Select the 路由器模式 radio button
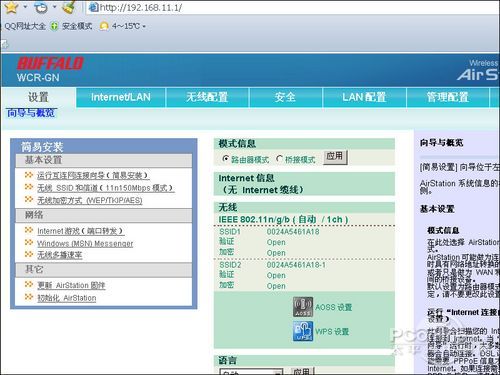500x375 pixels. [x=226, y=159]
